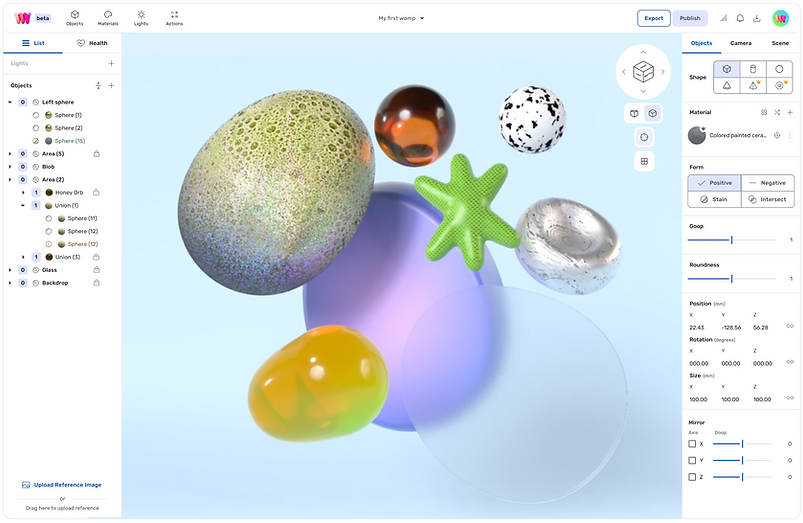
Task: Set form to Negative
Action: [768, 183]
